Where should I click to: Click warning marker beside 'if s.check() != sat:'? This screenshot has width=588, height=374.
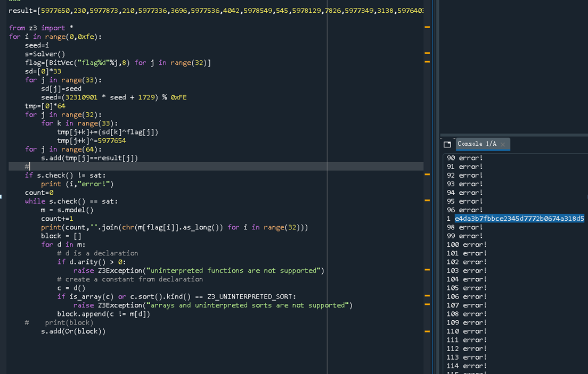427,174
